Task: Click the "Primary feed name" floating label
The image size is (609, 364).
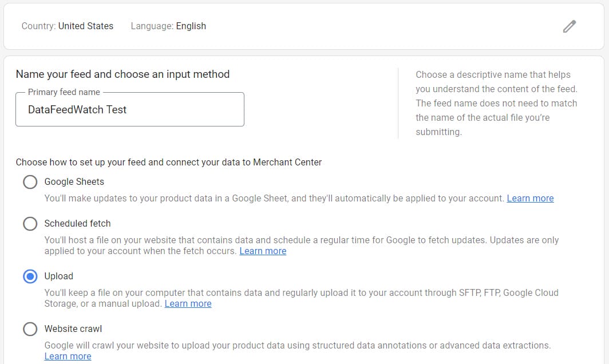Action: point(64,92)
